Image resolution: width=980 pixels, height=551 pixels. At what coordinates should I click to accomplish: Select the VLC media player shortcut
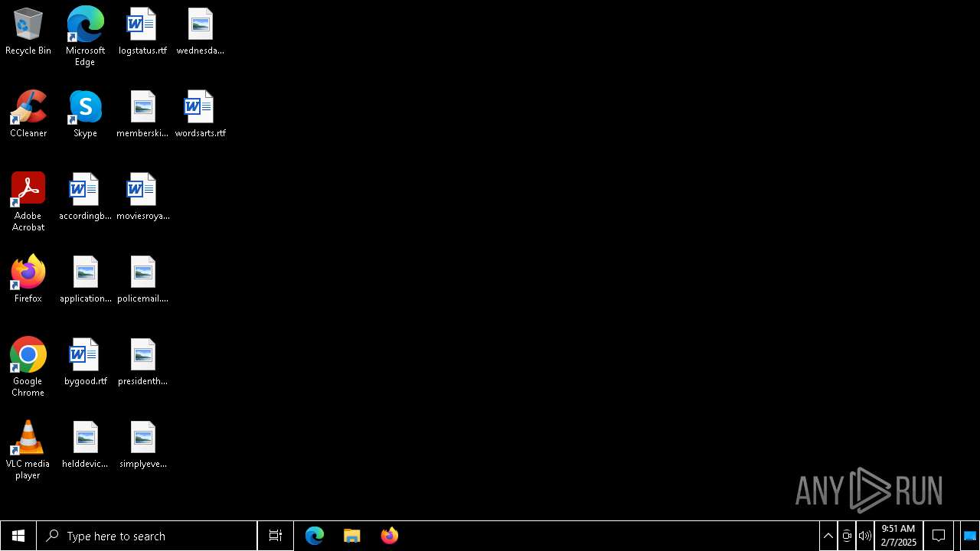coord(28,450)
